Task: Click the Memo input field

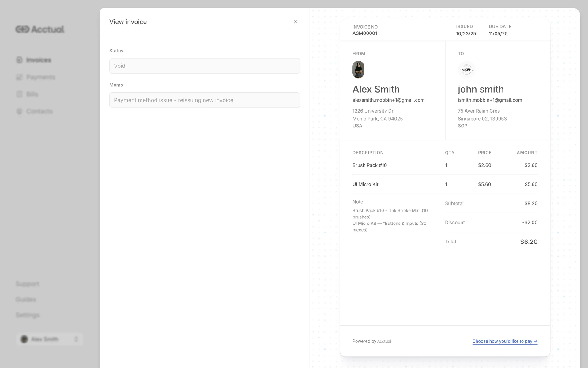Action: [205, 100]
